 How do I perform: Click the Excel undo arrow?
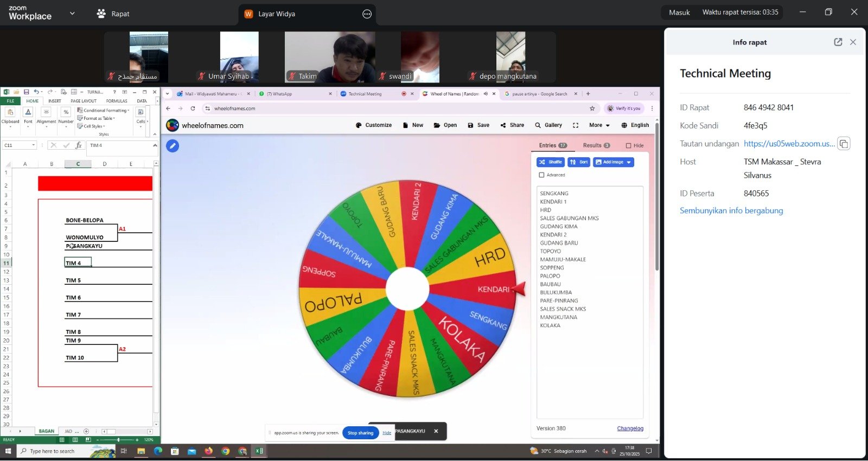(x=36, y=92)
